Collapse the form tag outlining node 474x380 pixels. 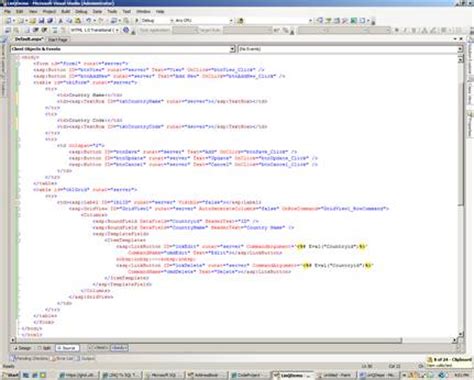pyautogui.click(x=19, y=63)
